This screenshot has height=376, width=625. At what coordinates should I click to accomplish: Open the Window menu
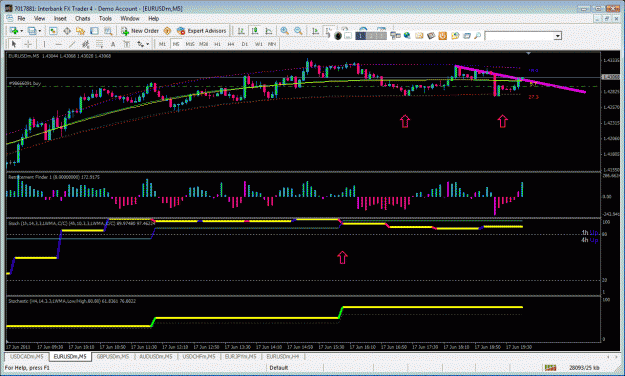point(130,18)
